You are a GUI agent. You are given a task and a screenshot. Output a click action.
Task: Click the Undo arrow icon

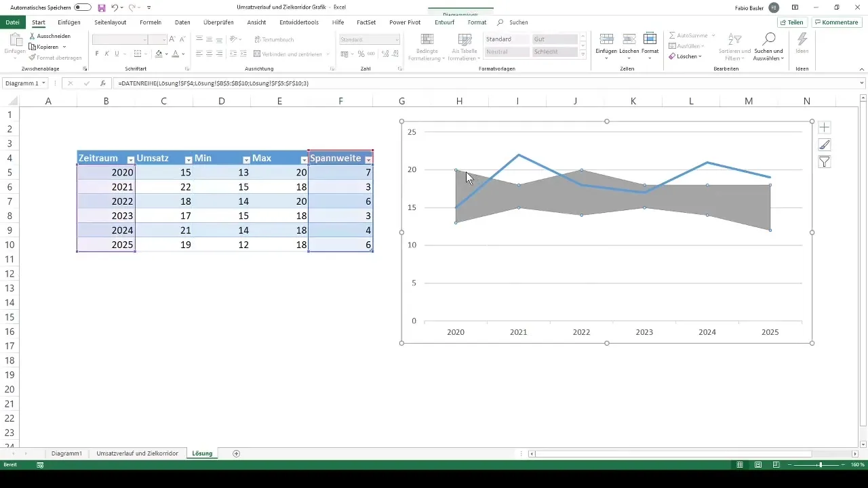tap(115, 7)
